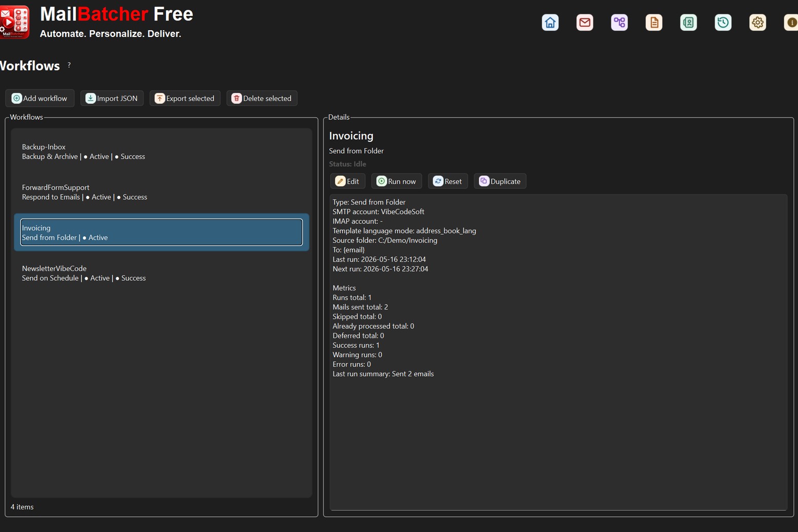
Task: Click the 'Next run: 2026-05-16 23:27:04' line
Action: [380, 269]
